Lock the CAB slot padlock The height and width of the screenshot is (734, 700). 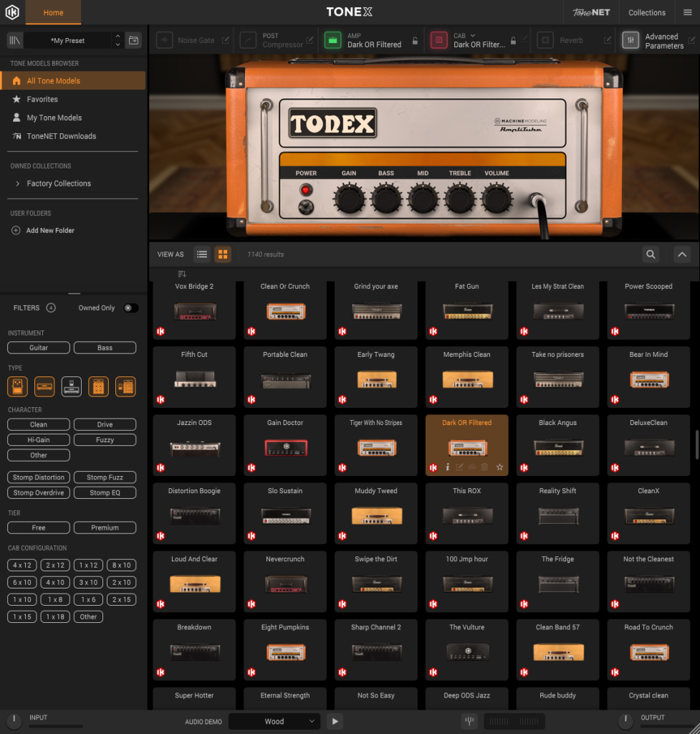[513, 41]
